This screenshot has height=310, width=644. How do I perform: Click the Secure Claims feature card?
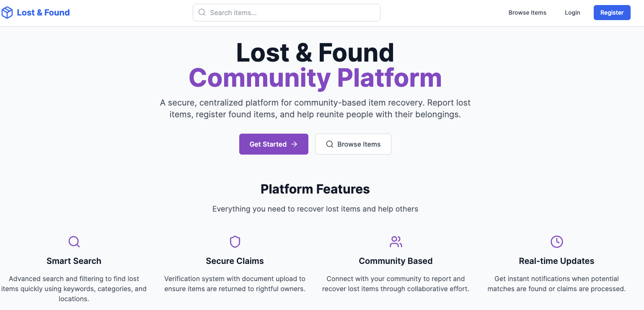pyautogui.click(x=235, y=270)
